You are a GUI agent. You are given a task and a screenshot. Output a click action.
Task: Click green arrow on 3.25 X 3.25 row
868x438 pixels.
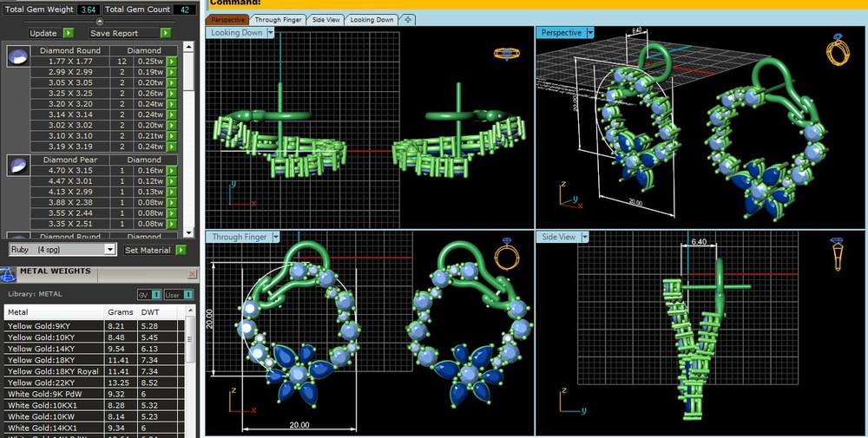[172, 94]
